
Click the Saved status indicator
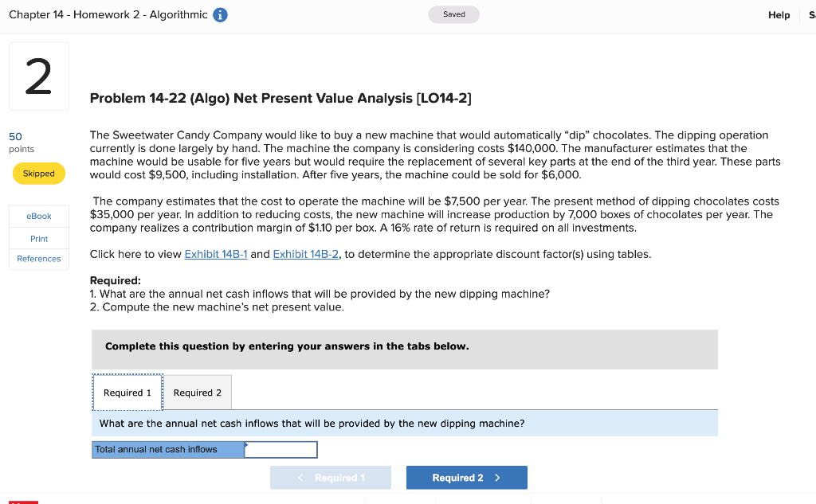453,14
